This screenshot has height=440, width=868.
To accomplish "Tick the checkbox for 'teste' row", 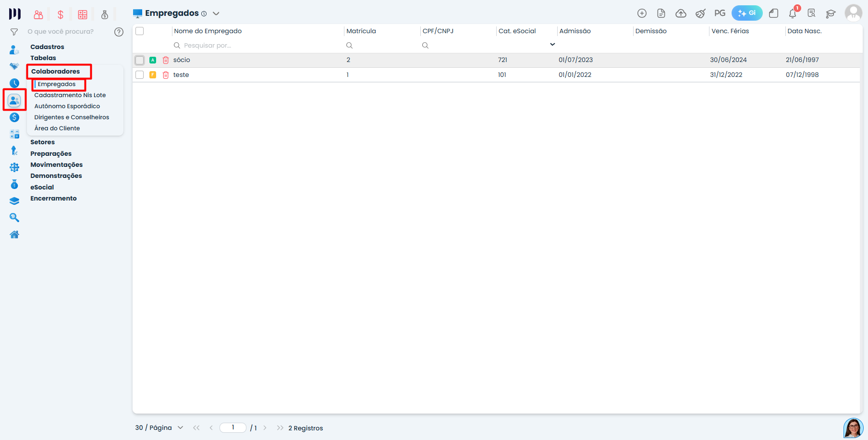I will pyautogui.click(x=140, y=75).
